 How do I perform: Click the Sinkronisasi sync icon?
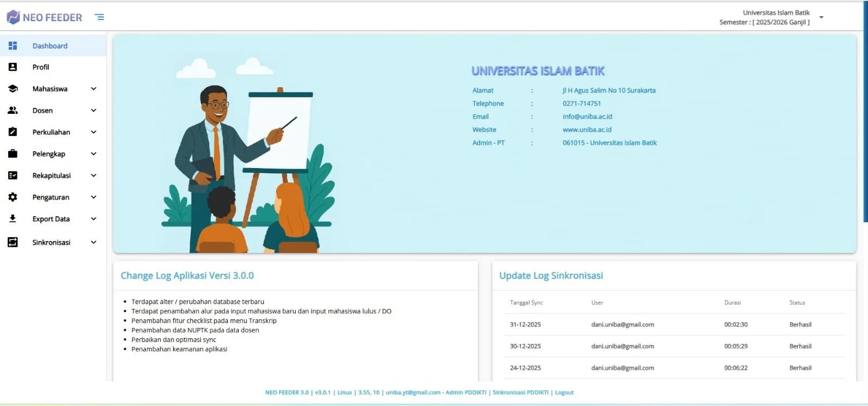[x=13, y=242]
